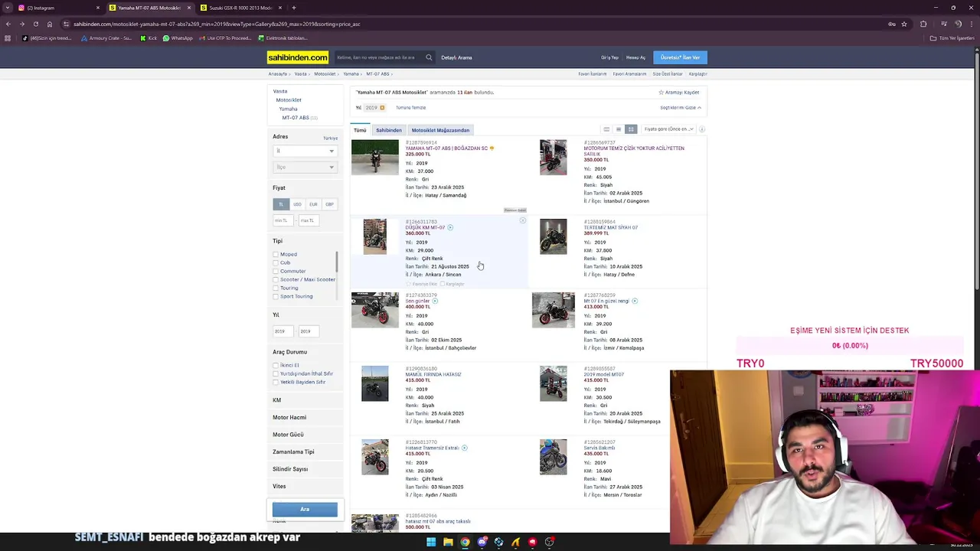
Task: Open the İl province dropdown
Action: (305, 151)
